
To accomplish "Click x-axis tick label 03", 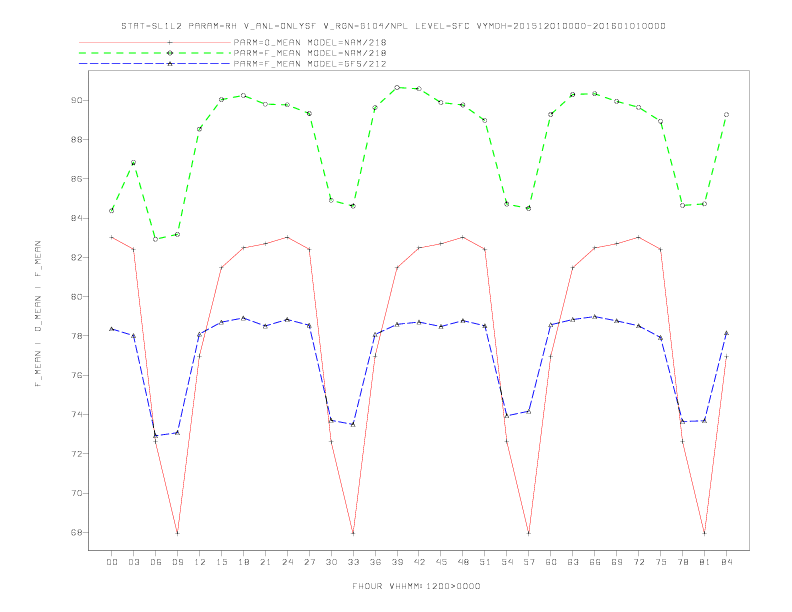I will pos(133,562).
